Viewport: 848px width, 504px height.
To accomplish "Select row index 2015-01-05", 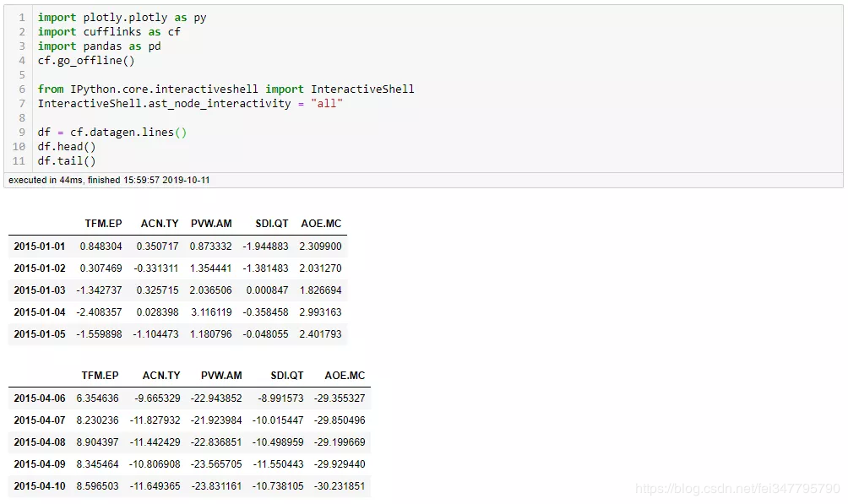I will 40,334.
